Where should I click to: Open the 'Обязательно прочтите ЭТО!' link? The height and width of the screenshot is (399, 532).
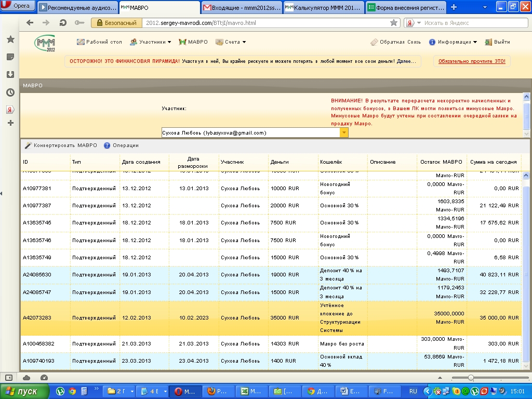click(472, 61)
